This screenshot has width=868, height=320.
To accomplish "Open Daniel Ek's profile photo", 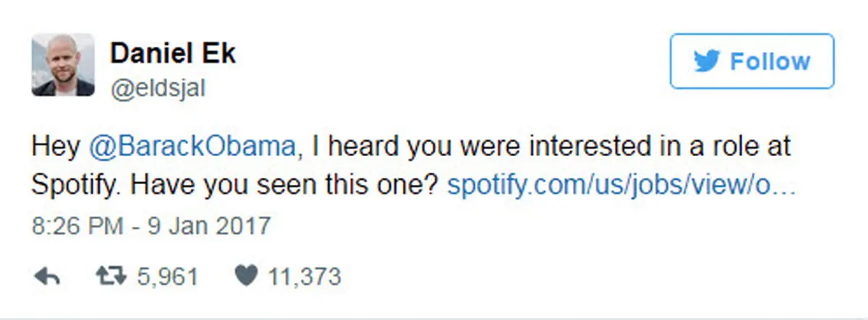I will (x=63, y=64).
